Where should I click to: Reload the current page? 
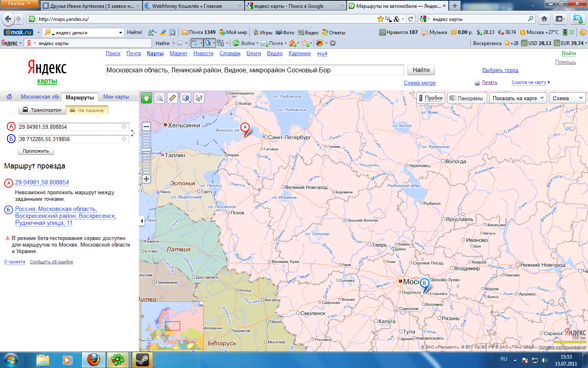pyautogui.click(x=411, y=19)
